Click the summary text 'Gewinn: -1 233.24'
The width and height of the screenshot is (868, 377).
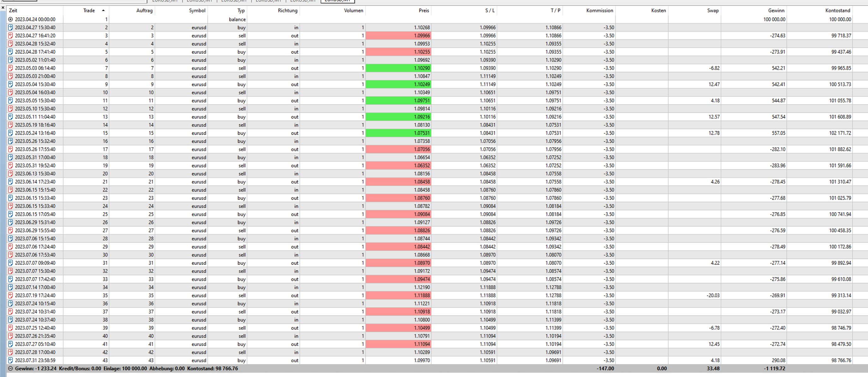pyautogui.click(x=36, y=368)
